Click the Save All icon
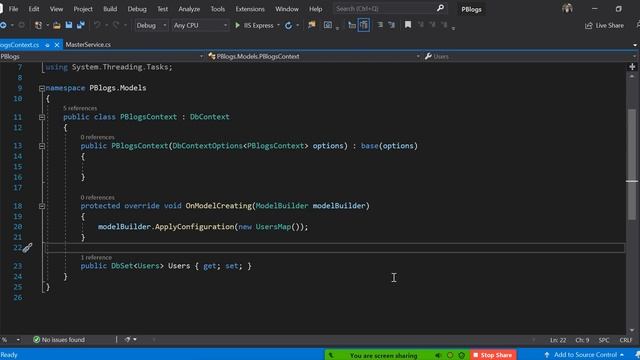Image resolution: width=640 pixels, height=360 pixels. (x=81, y=25)
